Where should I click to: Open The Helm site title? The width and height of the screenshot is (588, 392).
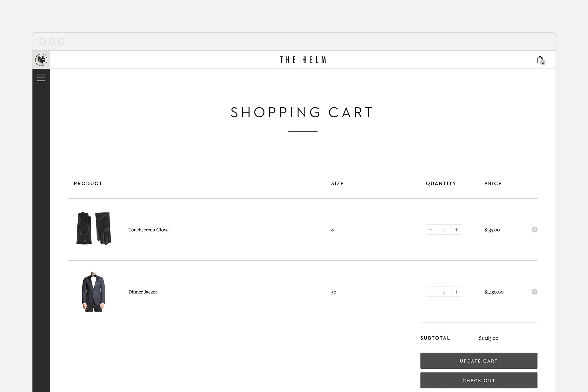(303, 60)
